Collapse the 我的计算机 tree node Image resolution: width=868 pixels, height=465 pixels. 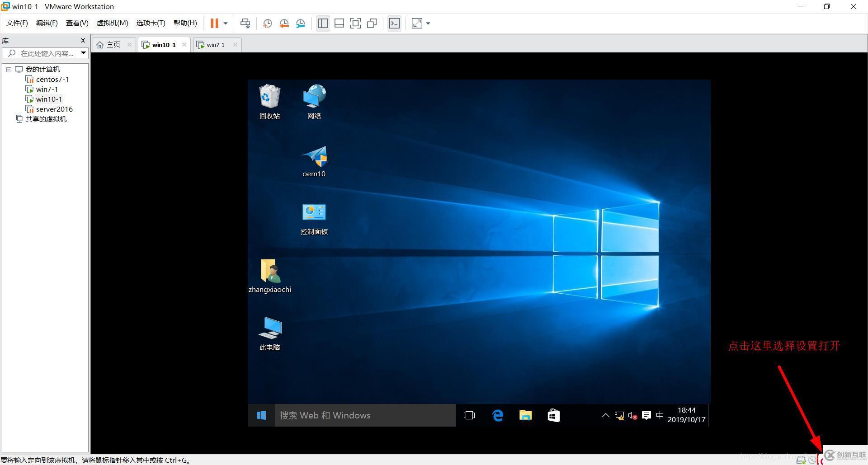9,70
